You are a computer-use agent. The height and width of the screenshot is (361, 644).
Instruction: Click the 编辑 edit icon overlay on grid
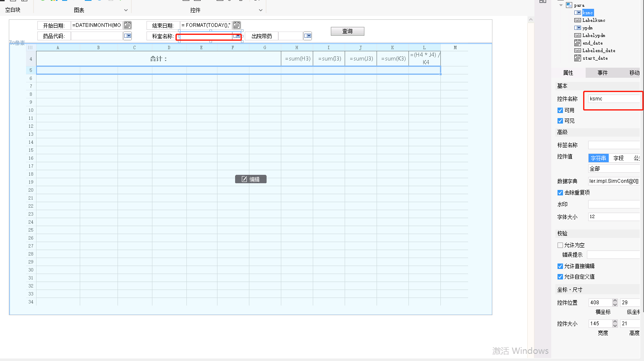click(244, 179)
